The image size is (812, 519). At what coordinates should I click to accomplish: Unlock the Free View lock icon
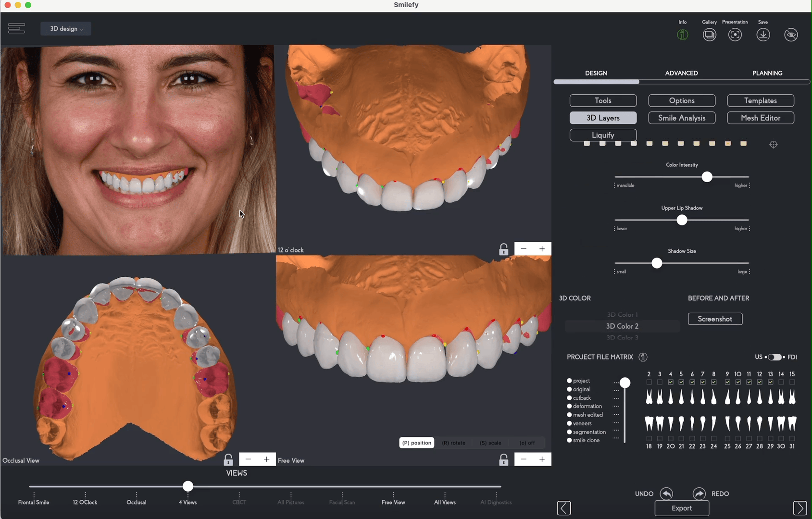click(503, 459)
